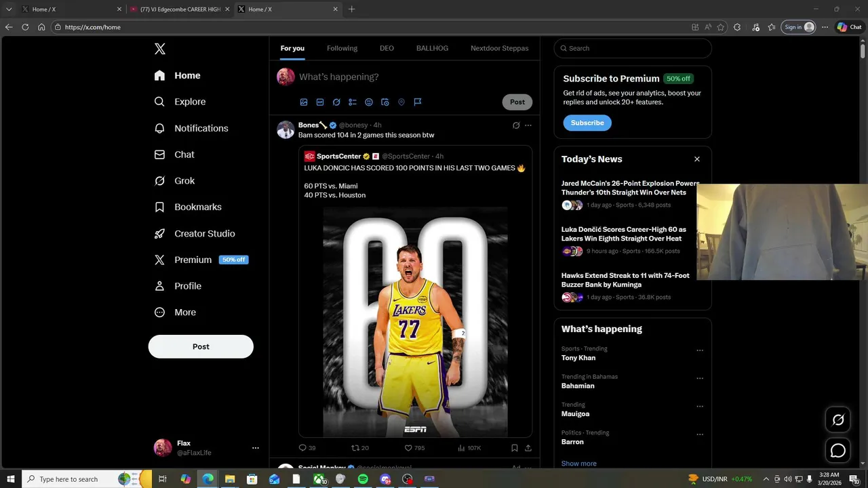Viewport: 868px width, 488px height.
Task: Open Notifications in the sidebar
Action: coord(191,128)
